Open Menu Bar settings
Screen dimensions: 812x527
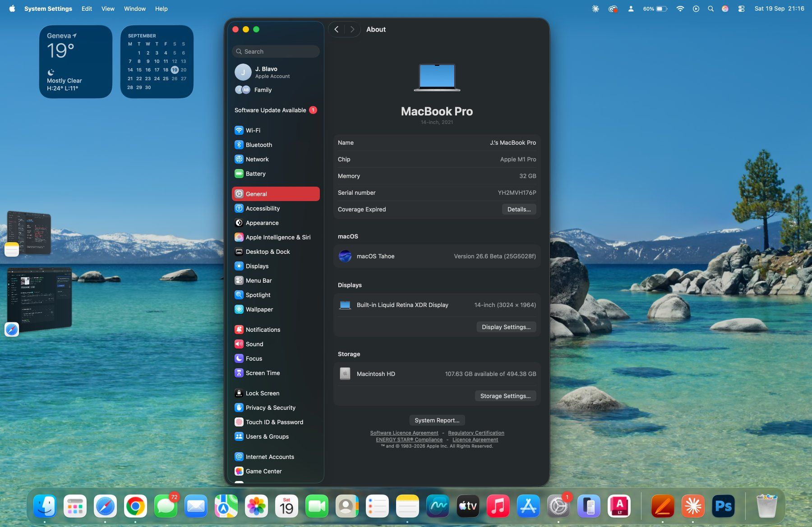tap(276, 280)
